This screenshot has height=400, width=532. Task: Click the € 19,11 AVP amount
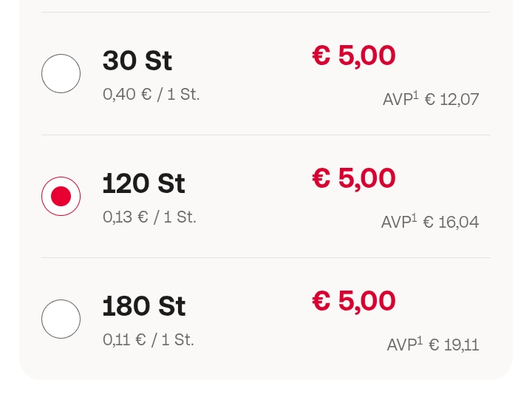click(454, 345)
